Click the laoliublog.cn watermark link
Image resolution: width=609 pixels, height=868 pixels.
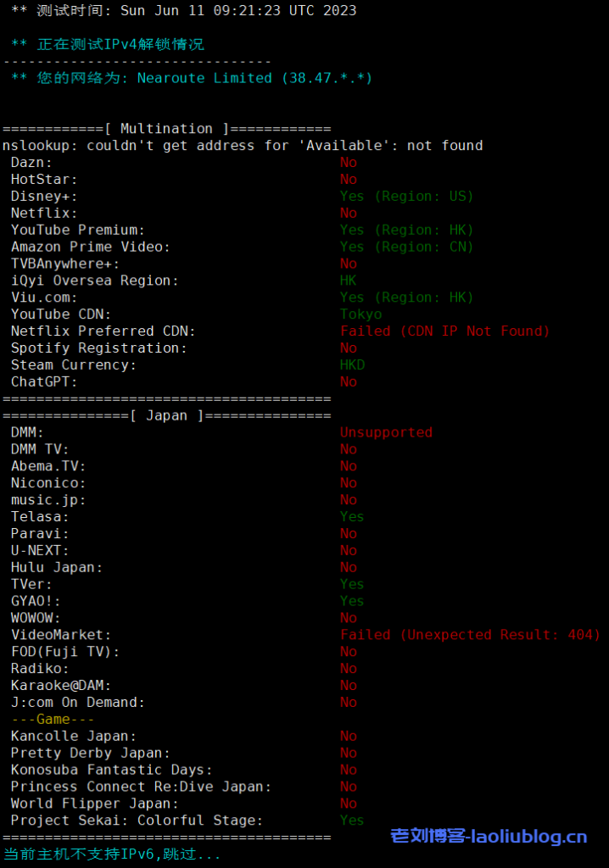489,837
